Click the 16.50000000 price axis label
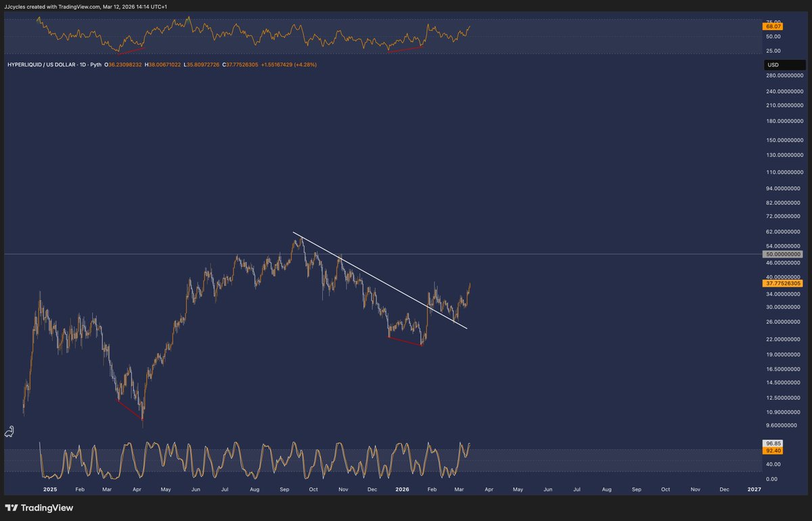The image size is (812, 521). [785, 369]
